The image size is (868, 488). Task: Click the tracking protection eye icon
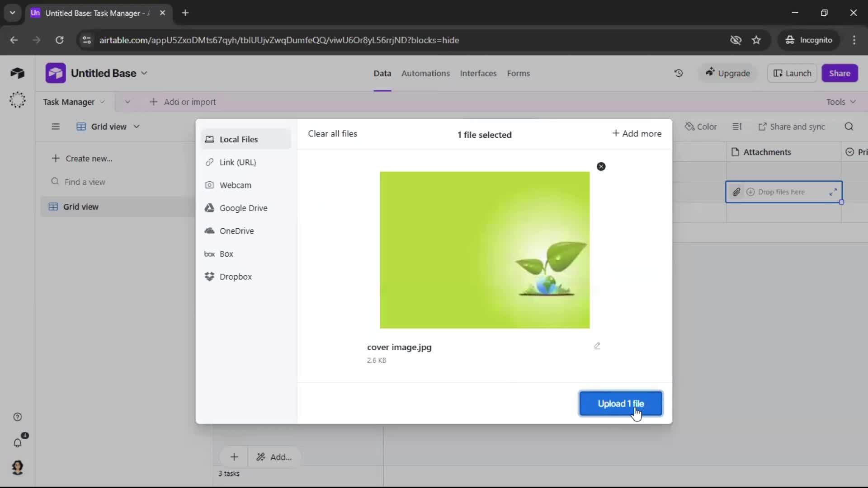coord(736,40)
